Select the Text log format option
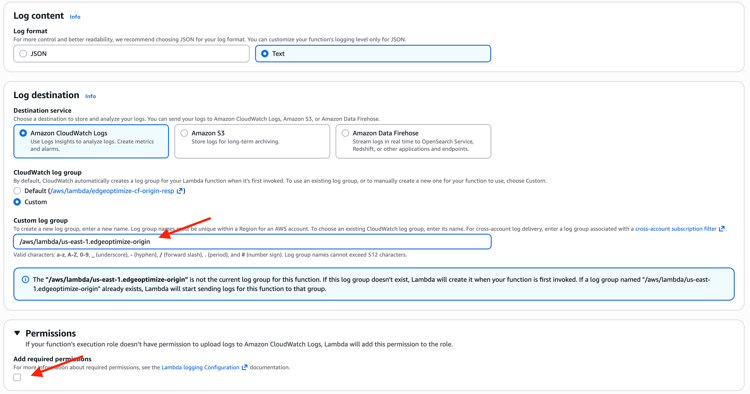 click(373, 54)
